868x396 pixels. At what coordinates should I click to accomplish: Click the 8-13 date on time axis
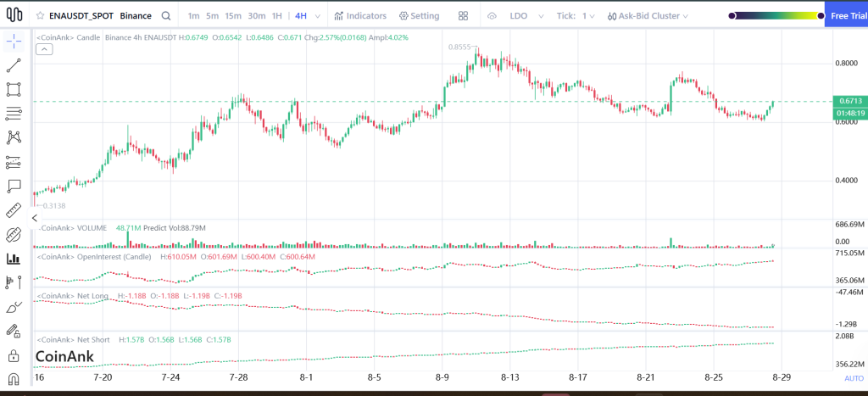[x=509, y=377]
